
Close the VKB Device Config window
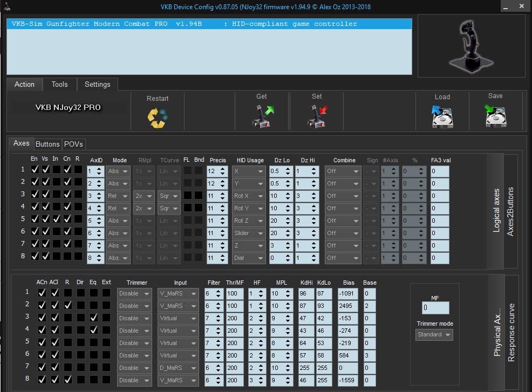(522, 6)
